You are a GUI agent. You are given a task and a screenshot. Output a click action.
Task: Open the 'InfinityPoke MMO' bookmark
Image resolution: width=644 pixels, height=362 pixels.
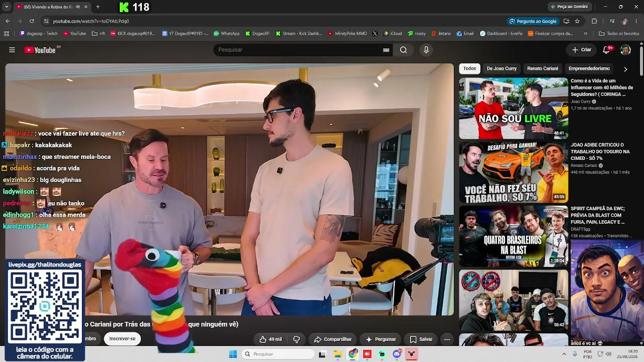tap(347, 34)
